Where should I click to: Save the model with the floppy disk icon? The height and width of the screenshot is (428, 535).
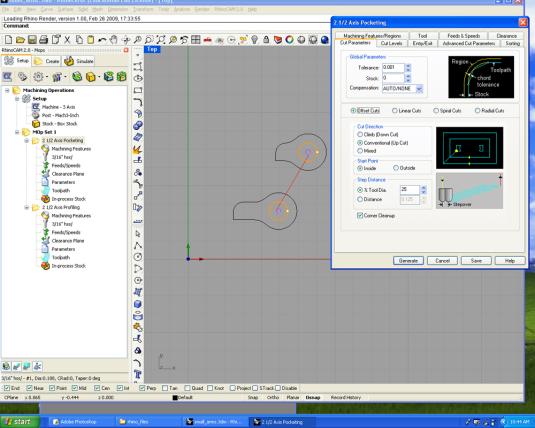pyautogui.click(x=32, y=40)
